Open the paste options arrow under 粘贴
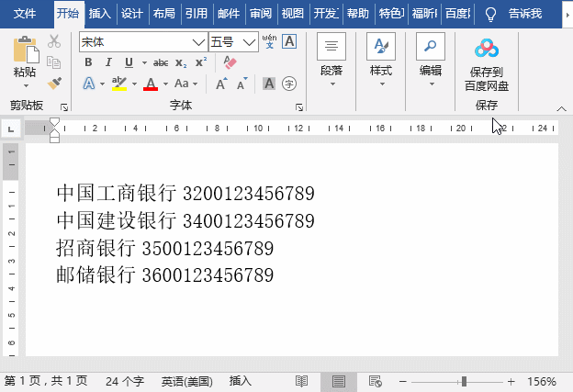573x392 pixels. click(x=26, y=86)
